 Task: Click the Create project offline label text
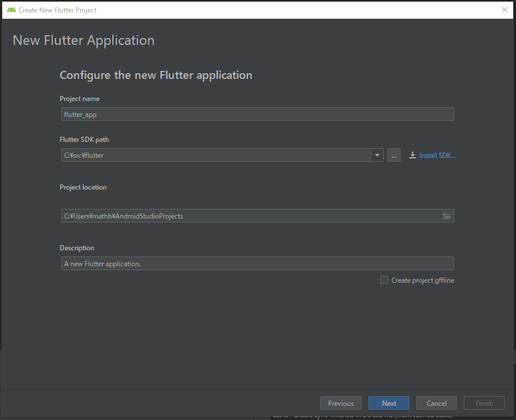click(x=423, y=280)
